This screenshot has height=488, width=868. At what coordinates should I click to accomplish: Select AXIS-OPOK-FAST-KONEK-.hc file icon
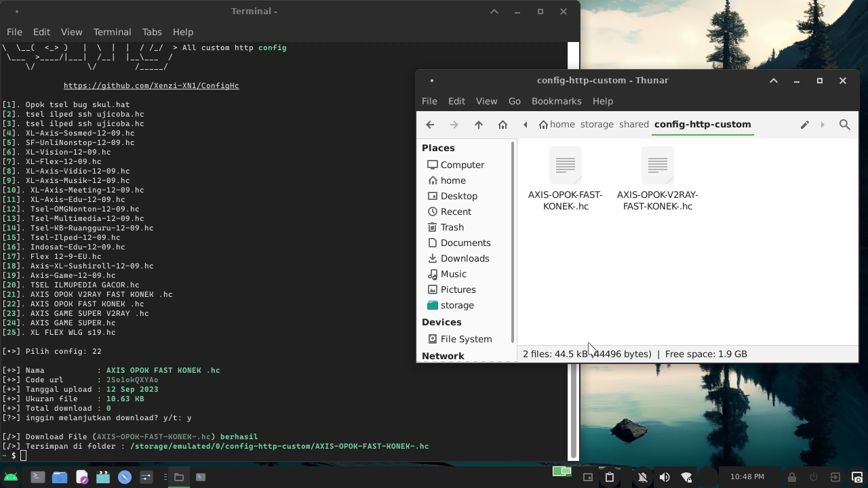(566, 165)
